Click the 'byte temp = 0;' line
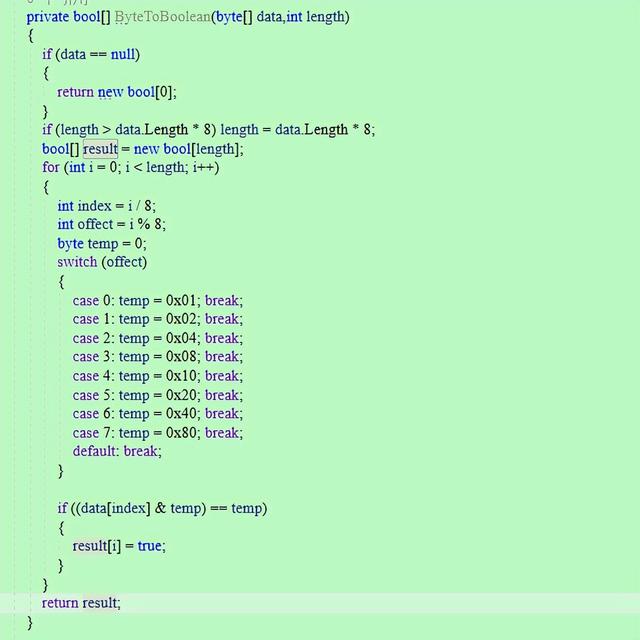The image size is (640, 640). click(x=102, y=244)
